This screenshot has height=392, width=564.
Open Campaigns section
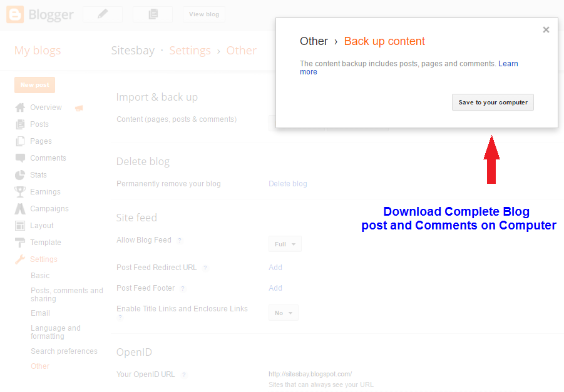tap(49, 209)
